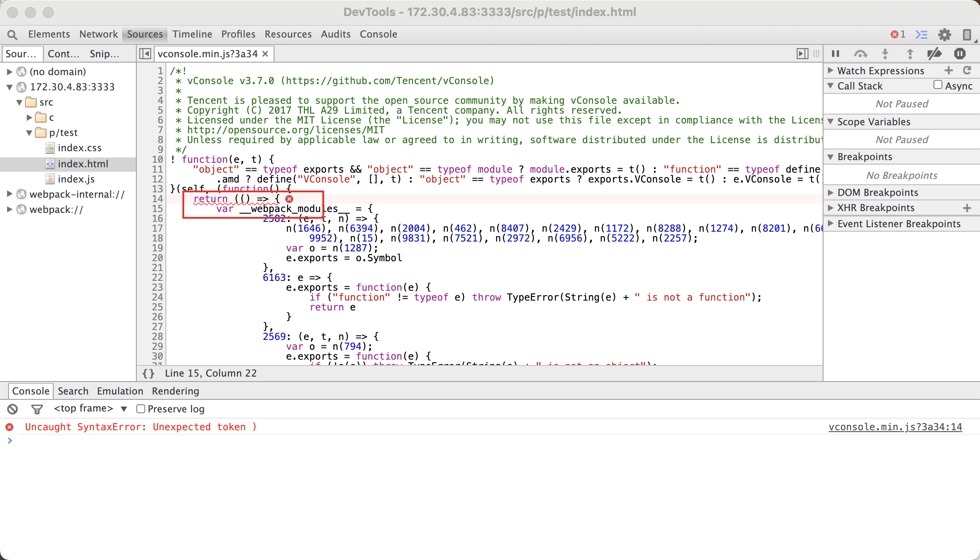The width and height of the screenshot is (980, 560).
Task: Open the vconsole.min.js?3a34:14 error link
Action: [x=895, y=427]
